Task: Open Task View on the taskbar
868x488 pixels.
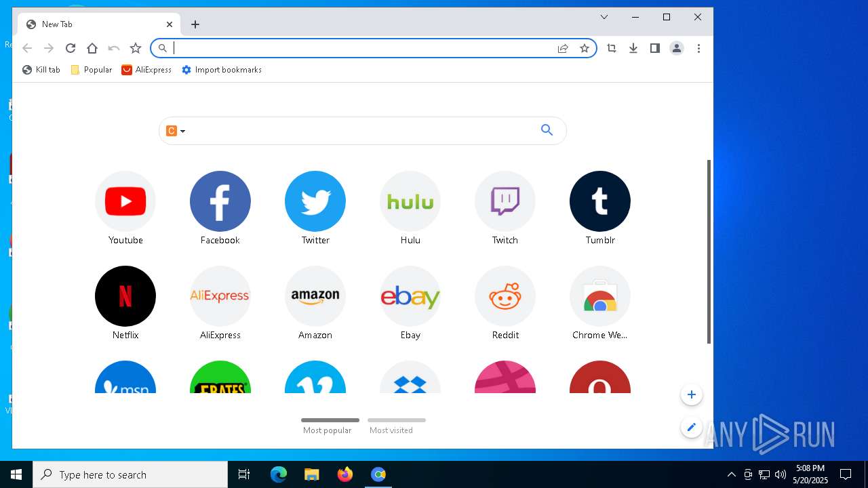Action: [x=244, y=474]
